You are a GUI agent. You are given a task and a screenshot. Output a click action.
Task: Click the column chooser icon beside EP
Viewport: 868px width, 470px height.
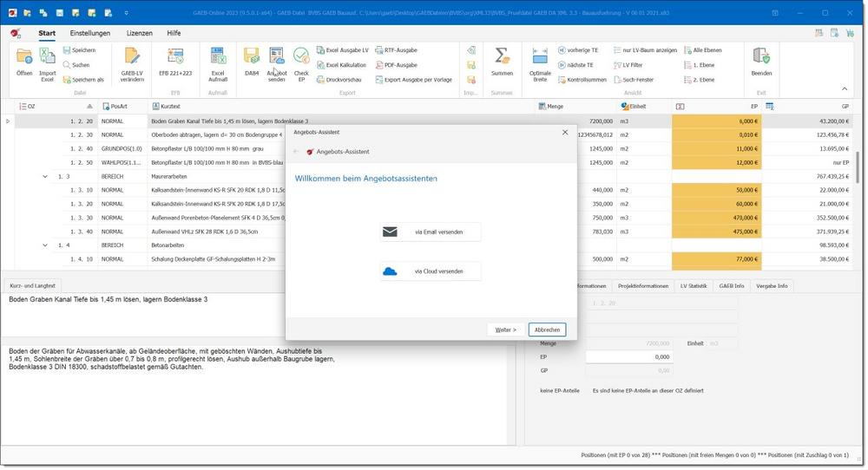(769, 106)
